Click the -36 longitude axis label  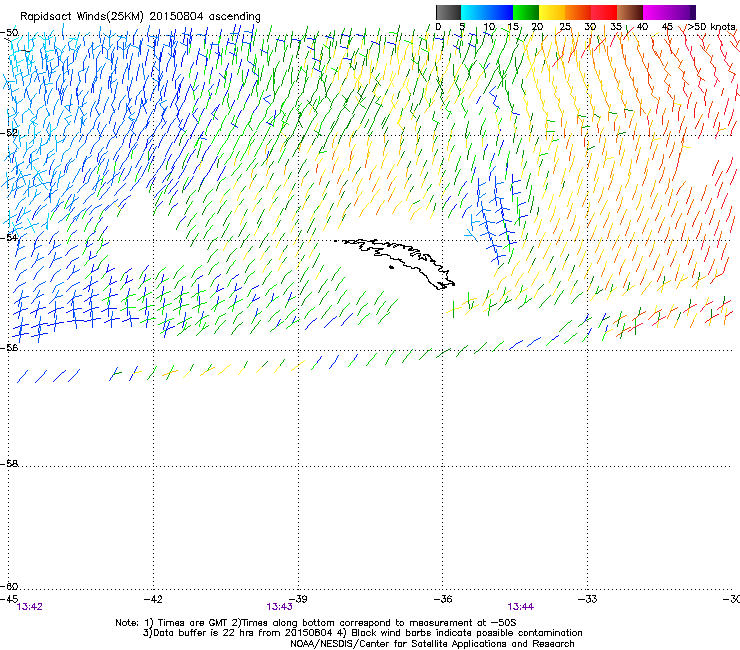coord(443,599)
